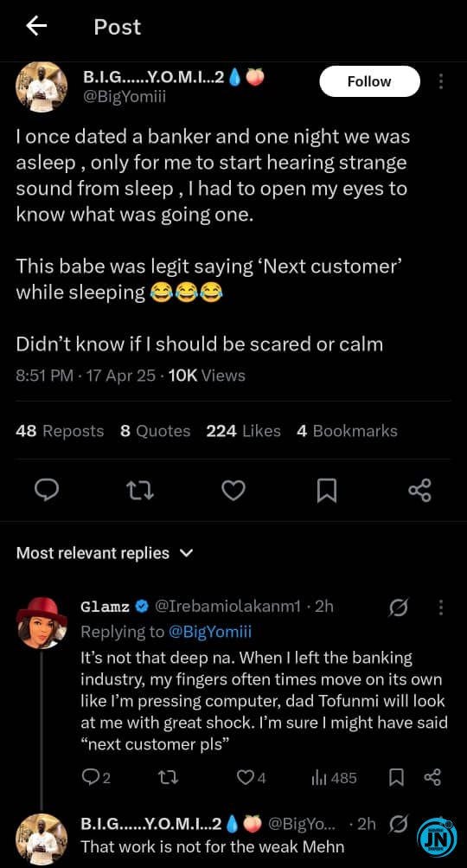Open the 224 Likes list
Image resolution: width=467 pixels, height=868 pixels.
[x=244, y=431]
